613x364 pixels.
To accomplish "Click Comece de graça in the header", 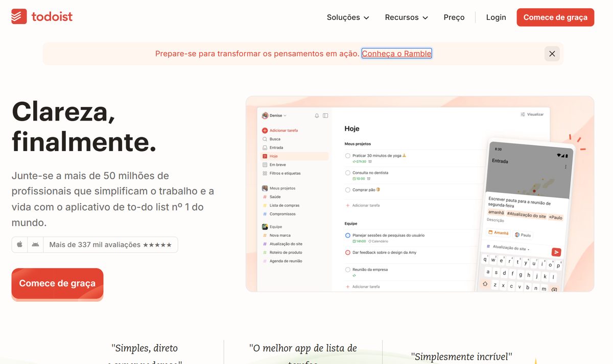I will (x=555, y=17).
